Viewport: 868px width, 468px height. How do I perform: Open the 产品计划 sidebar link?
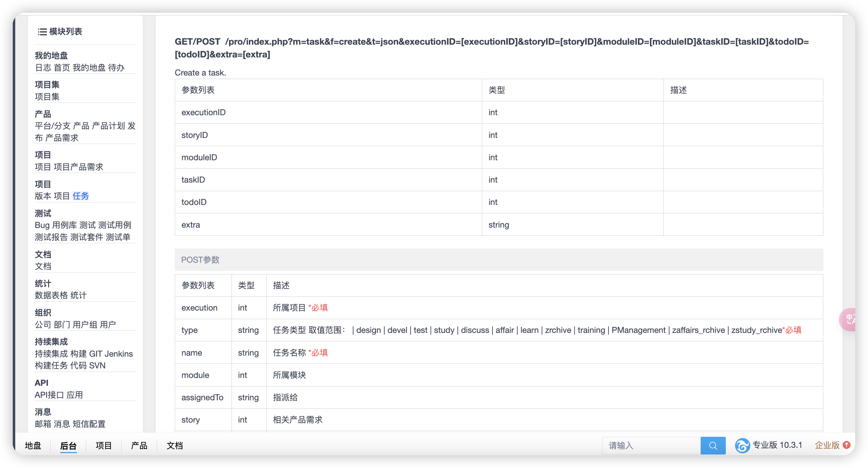pos(108,126)
